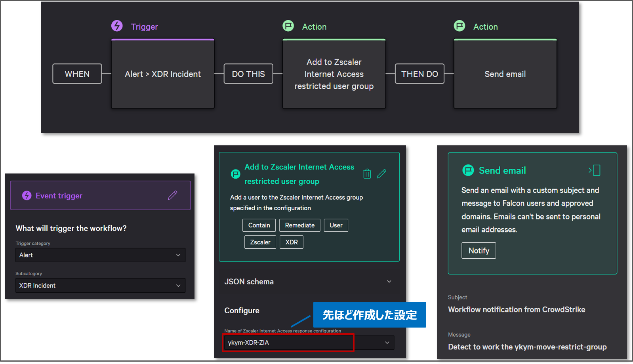The image size is (633, 364).
Task: Click the Action label above the Zscaler node
Action: pos(315,27)
